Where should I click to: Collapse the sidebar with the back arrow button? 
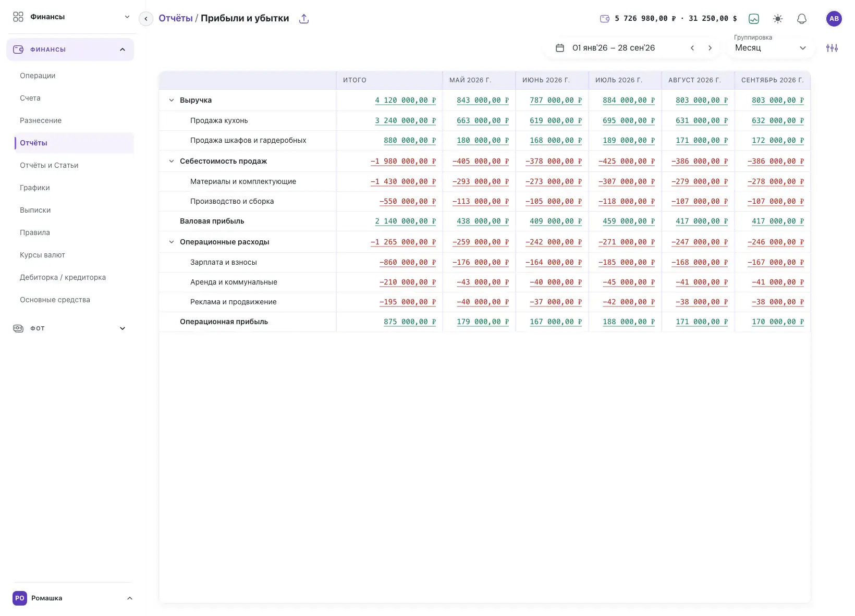(146, 19)
